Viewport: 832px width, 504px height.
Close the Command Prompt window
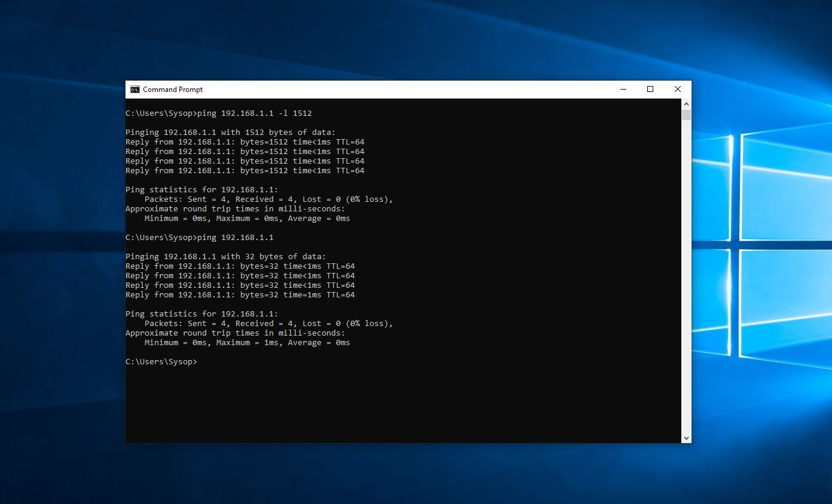pyautogui.click(x=678, y=90)
